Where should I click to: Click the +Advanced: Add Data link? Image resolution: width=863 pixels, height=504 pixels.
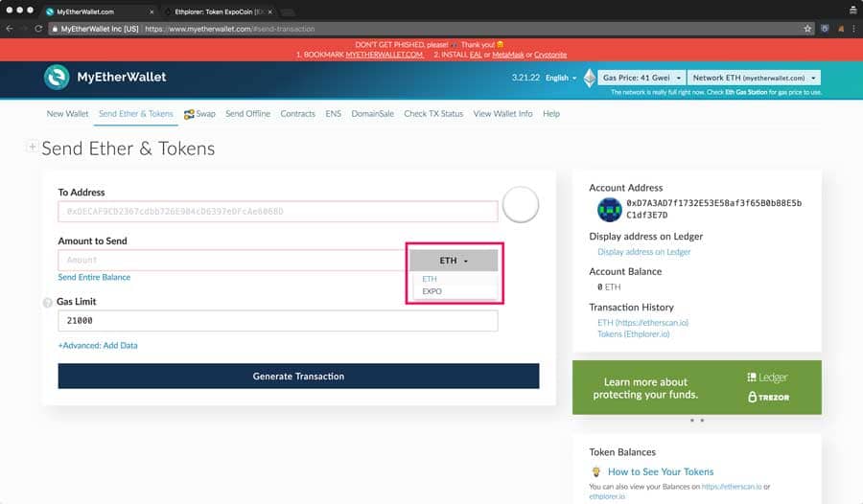pos(98,346)
